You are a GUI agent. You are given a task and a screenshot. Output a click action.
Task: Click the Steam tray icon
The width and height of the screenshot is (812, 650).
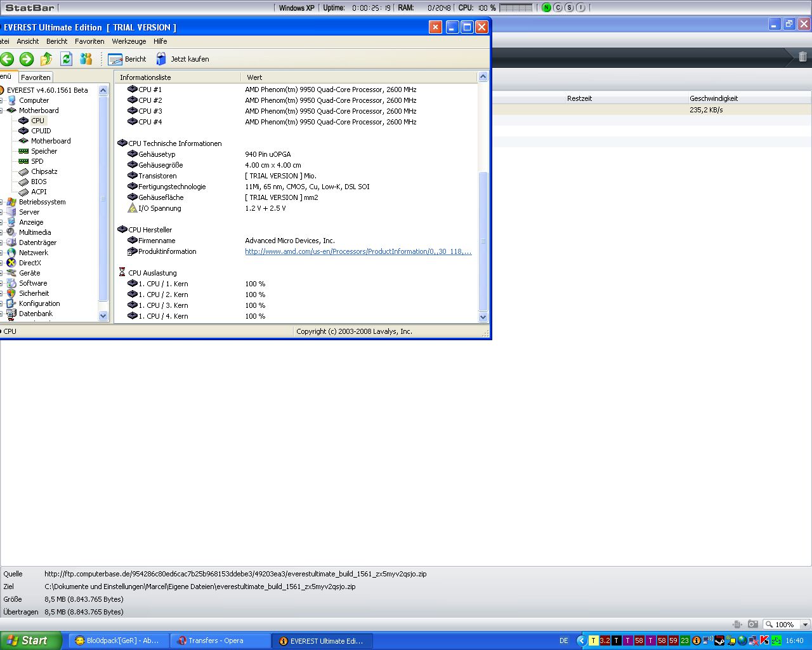[719, 640]
